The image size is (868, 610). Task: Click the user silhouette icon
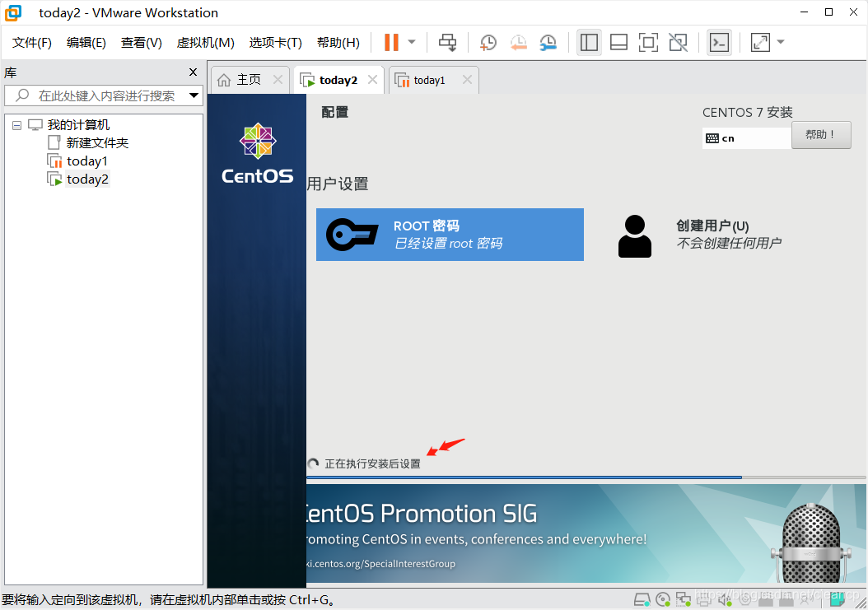pyautogui.click(x=634, y=236)
